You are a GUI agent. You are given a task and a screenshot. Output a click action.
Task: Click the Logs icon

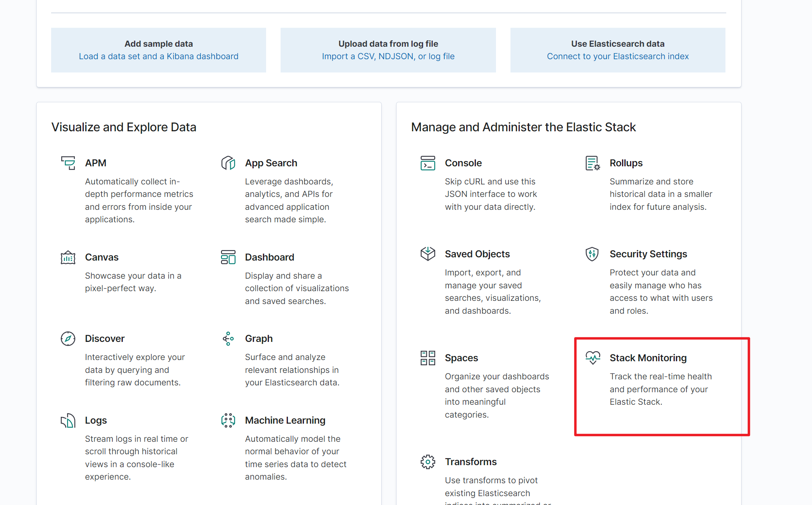click(x=68, y=420)
